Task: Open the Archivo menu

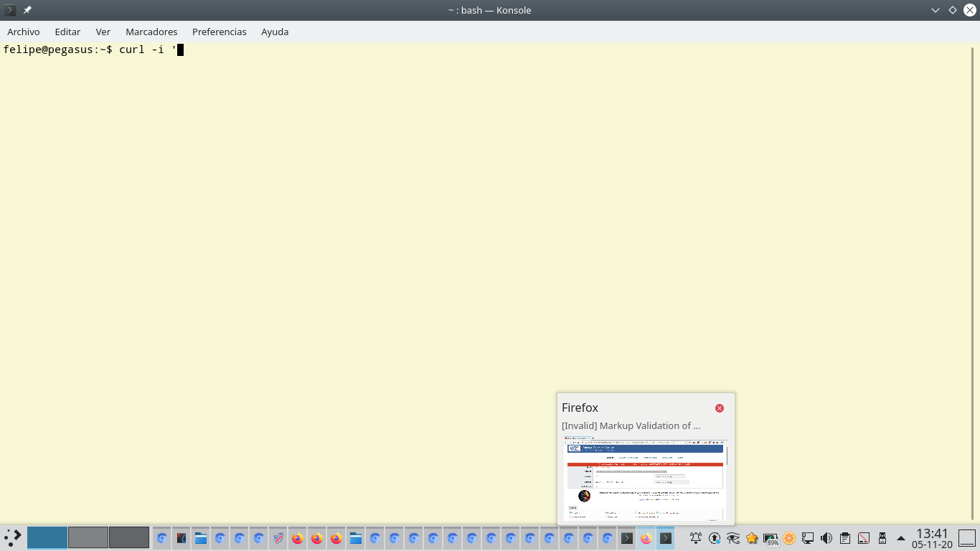Action: pos(24,32)
